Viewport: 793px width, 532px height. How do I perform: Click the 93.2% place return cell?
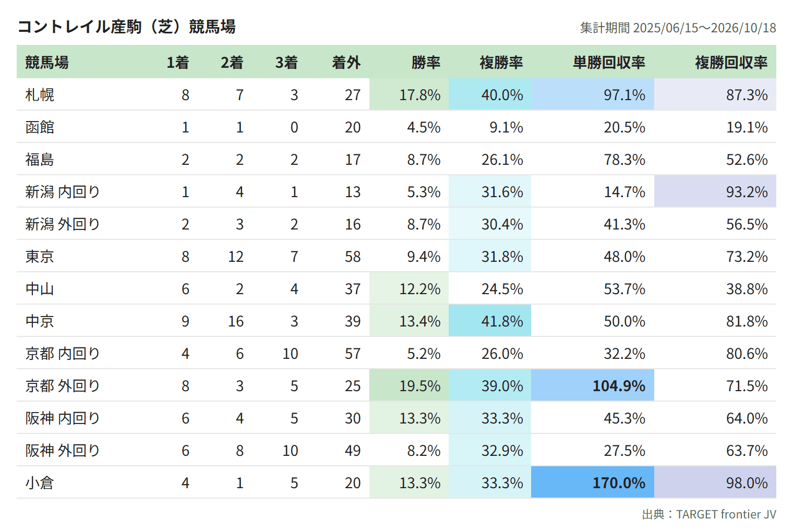715,191
